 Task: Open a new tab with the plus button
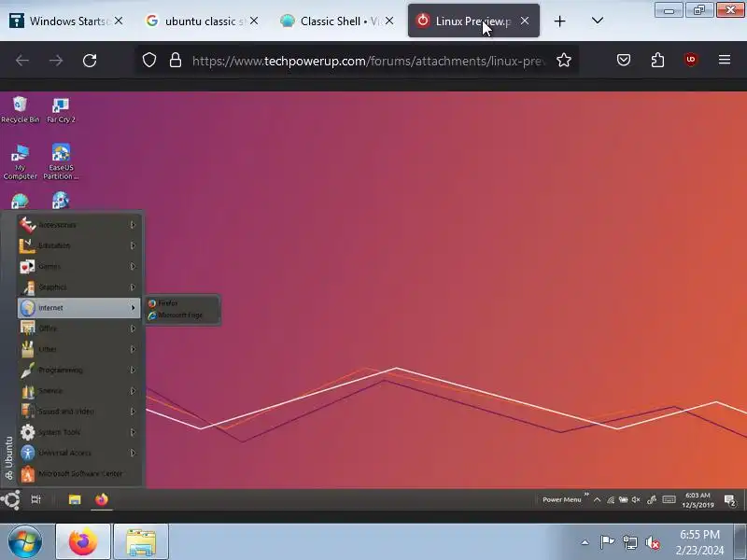(x=559, y=21)
